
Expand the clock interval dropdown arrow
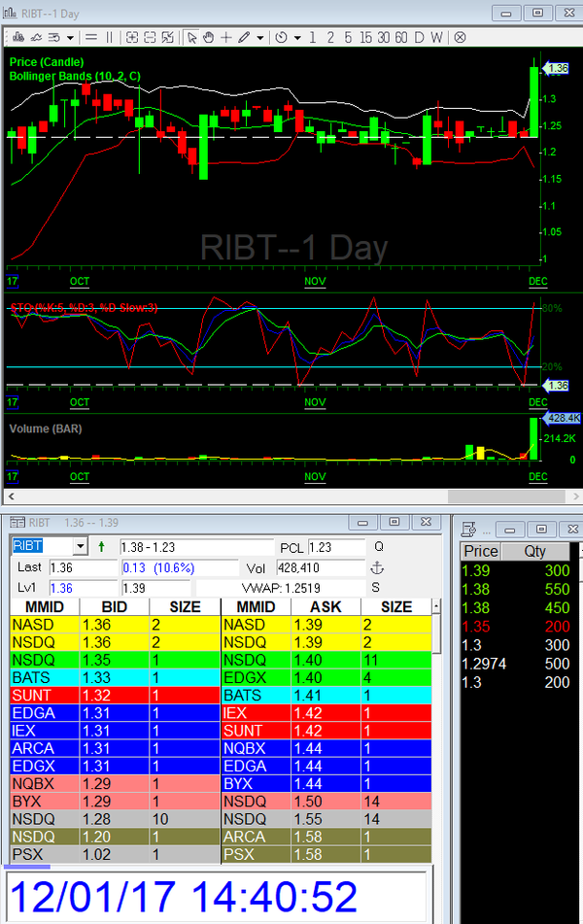[295, 37]
